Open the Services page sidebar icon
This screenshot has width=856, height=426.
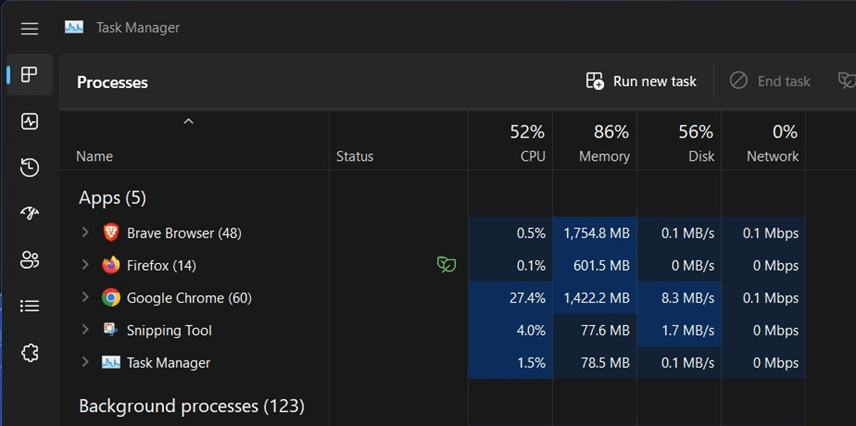(x=29, y=352)
